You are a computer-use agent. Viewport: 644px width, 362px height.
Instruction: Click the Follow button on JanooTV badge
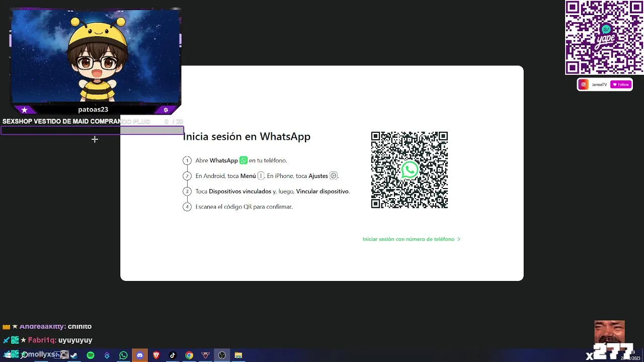click(x=621, y=84)
